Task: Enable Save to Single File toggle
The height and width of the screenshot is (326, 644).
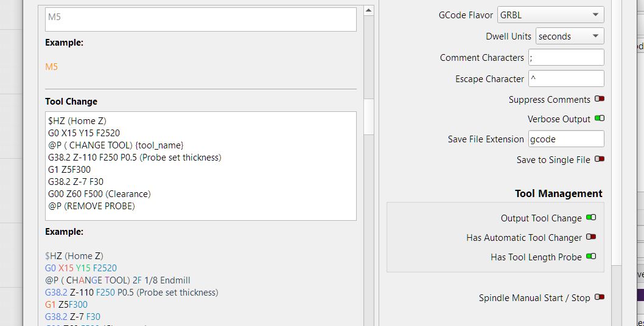Action: [x=600, y=159]
